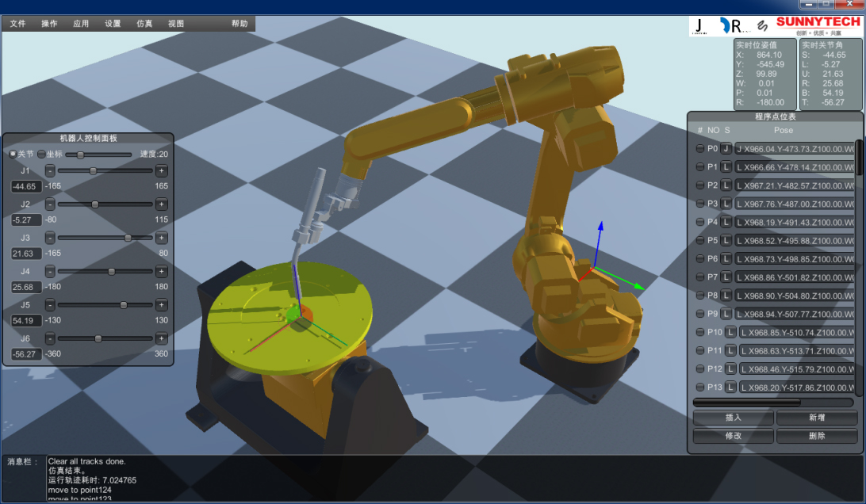
Task: Click the L motion-type button for P5
Action: (726, 241)
